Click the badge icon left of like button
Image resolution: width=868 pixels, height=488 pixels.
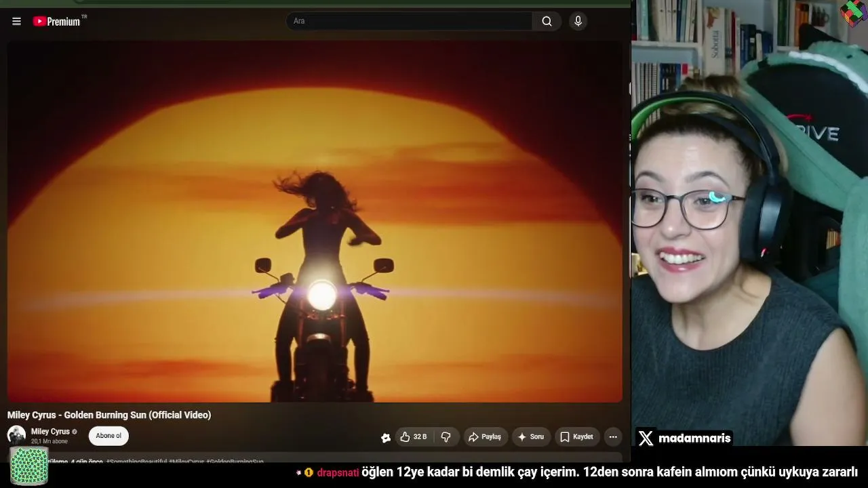coord(386,438)
